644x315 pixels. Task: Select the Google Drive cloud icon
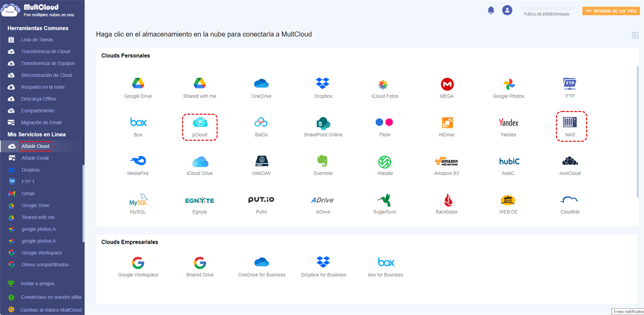pos(138,84)
